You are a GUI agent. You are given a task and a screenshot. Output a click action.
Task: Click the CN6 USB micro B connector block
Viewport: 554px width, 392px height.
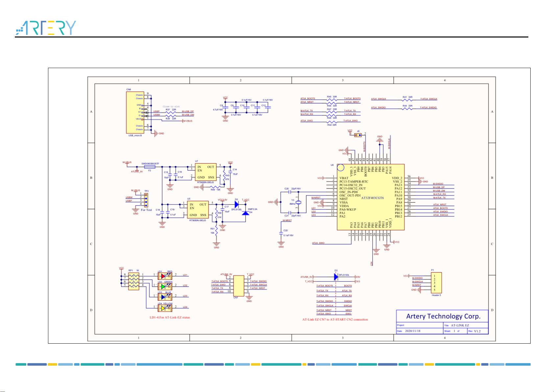pyautogui.click(x=135, y=112)
